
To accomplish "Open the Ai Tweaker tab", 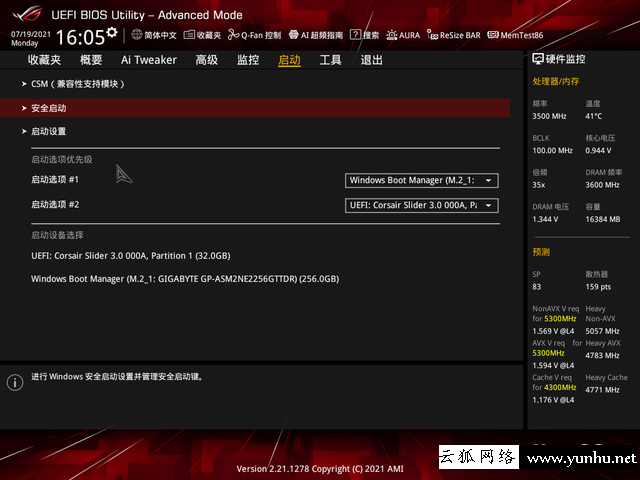I will point(149,60).
